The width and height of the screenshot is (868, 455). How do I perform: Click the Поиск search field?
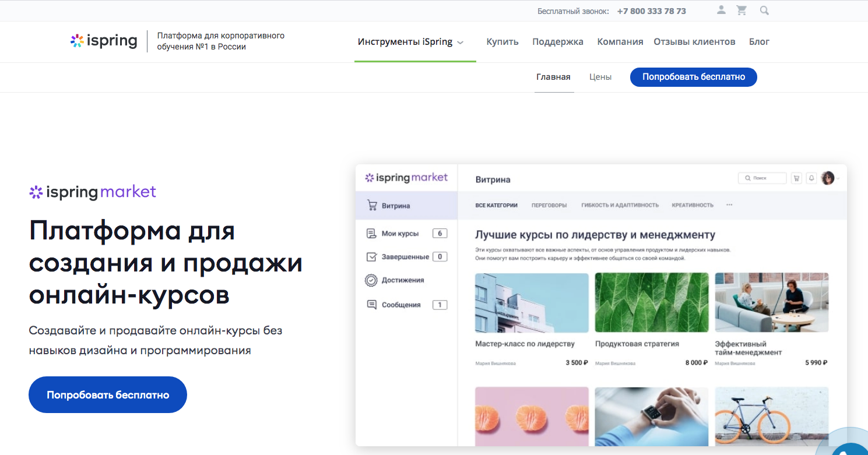coord(762,178)
